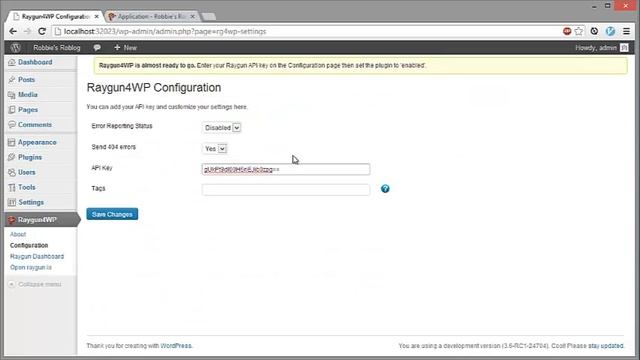Click the blue help icon beside Tags
This screenshot has width=640, height=360.
[385, 189]
